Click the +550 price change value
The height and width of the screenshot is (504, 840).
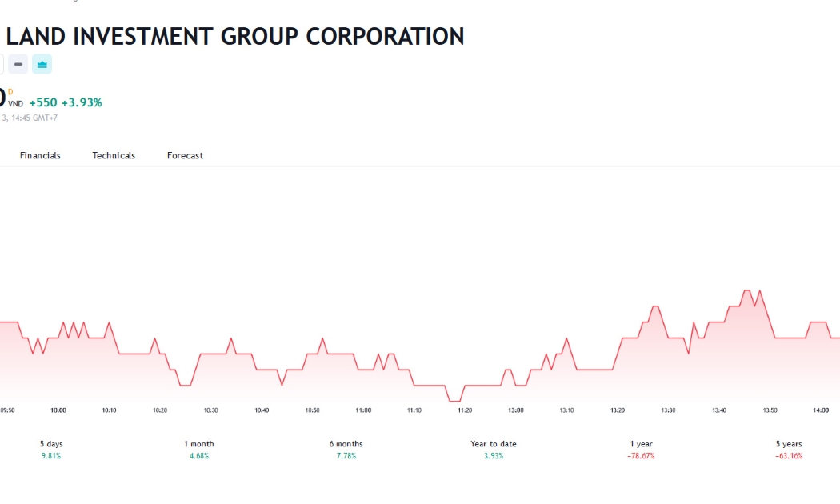(x=43, y=103)
